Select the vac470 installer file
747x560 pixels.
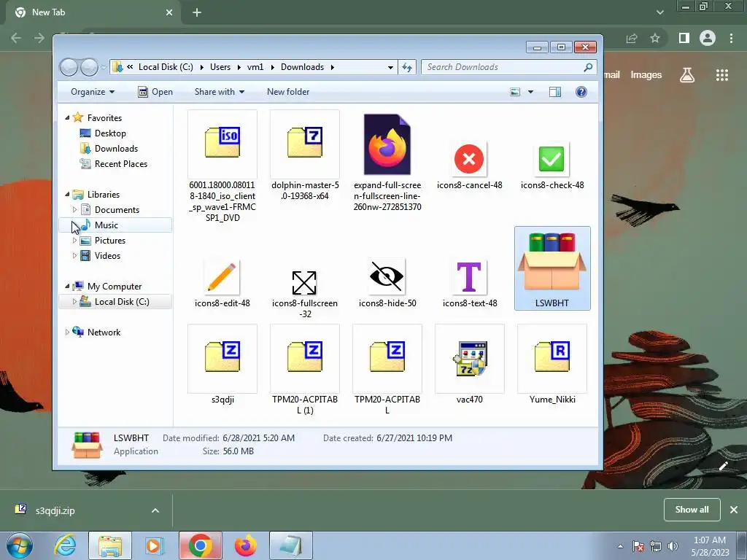click(469, 365)
